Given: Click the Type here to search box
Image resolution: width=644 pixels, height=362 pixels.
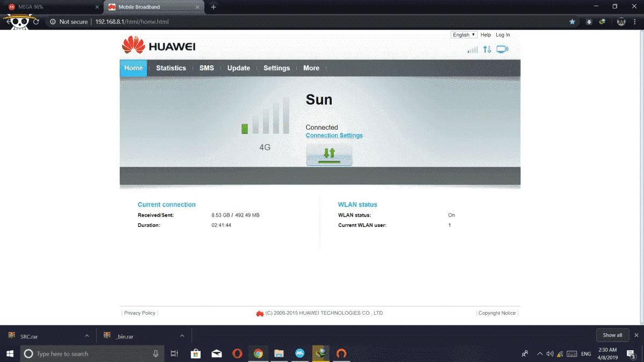Looking at the screenshot, I should (92, 353).
